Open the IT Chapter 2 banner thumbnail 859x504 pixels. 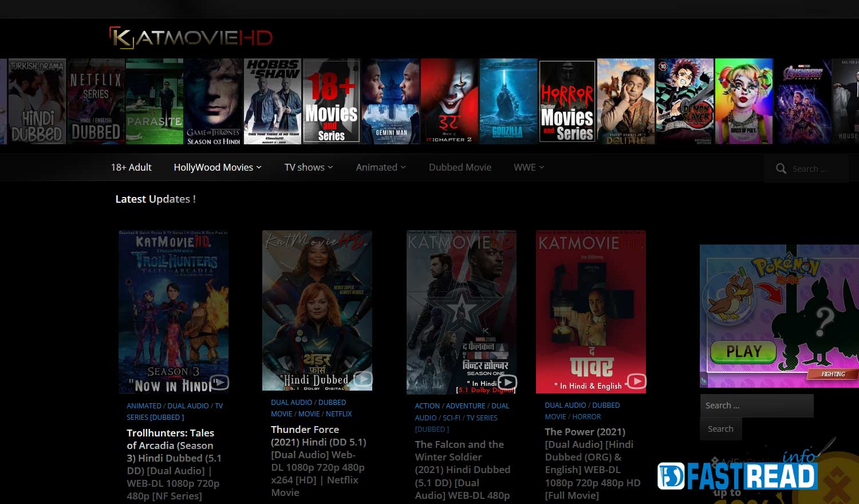(x=450, y=101)
